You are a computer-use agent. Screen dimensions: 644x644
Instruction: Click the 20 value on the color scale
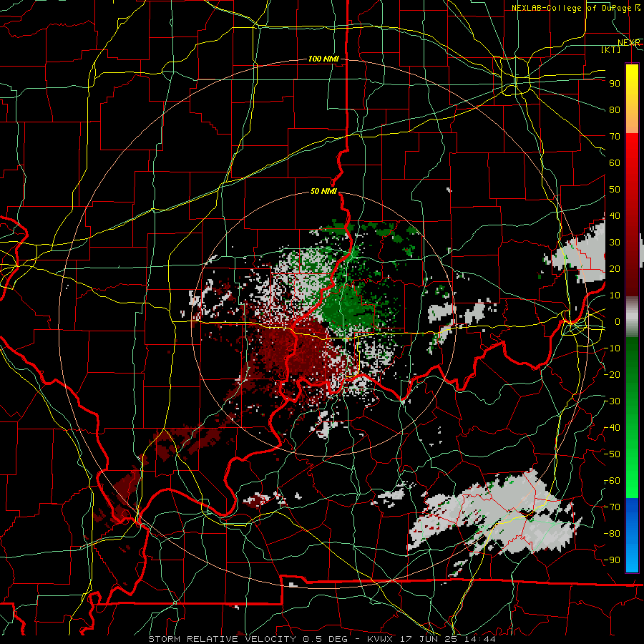tap(615, 269)
